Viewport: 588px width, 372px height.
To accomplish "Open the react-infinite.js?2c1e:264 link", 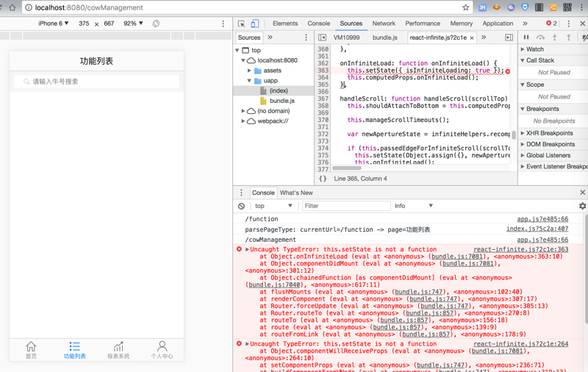I will [521, 344].
